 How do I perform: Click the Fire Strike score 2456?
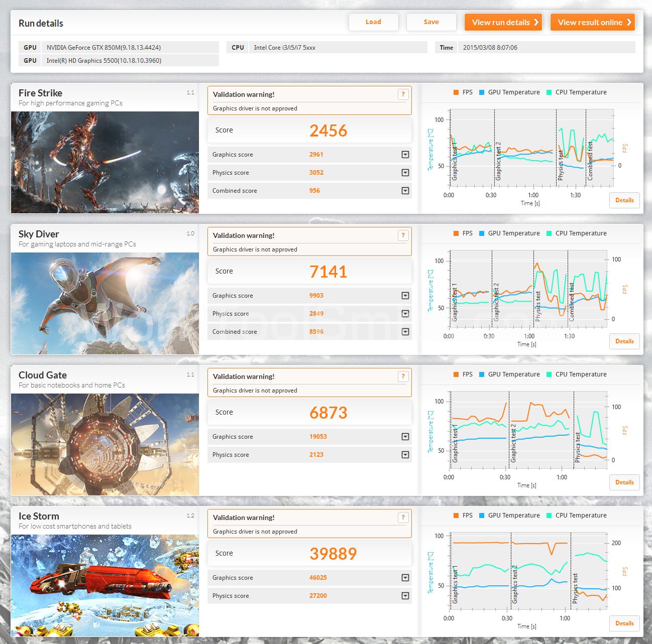(329, 131)
